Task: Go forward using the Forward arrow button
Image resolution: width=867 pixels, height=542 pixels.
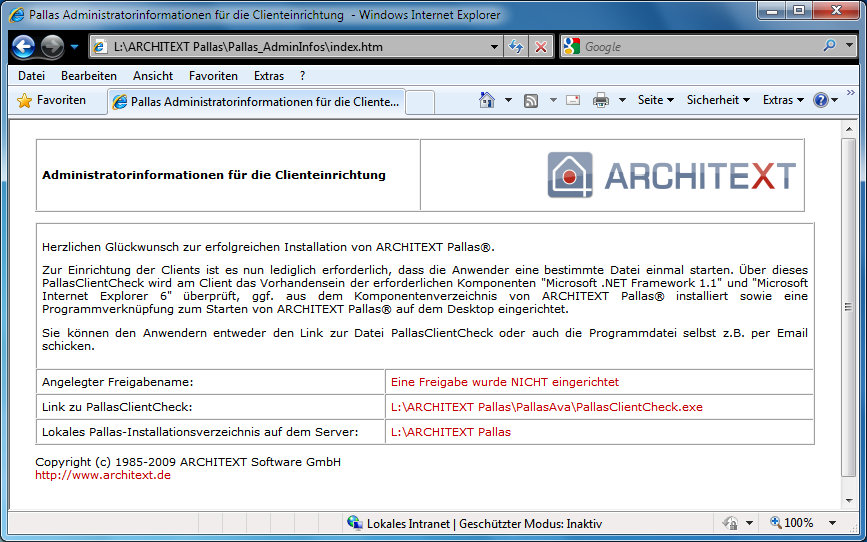Action: 53,47
